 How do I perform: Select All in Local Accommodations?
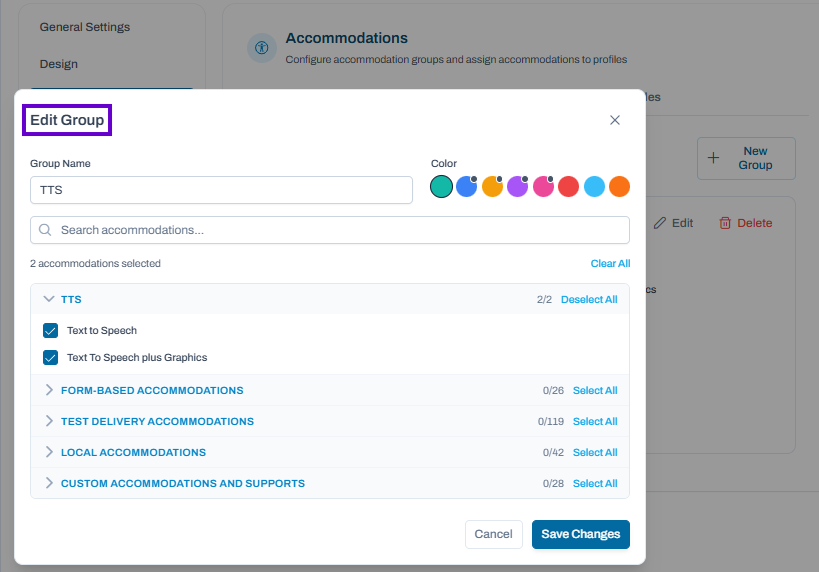[x=595, y=452]
